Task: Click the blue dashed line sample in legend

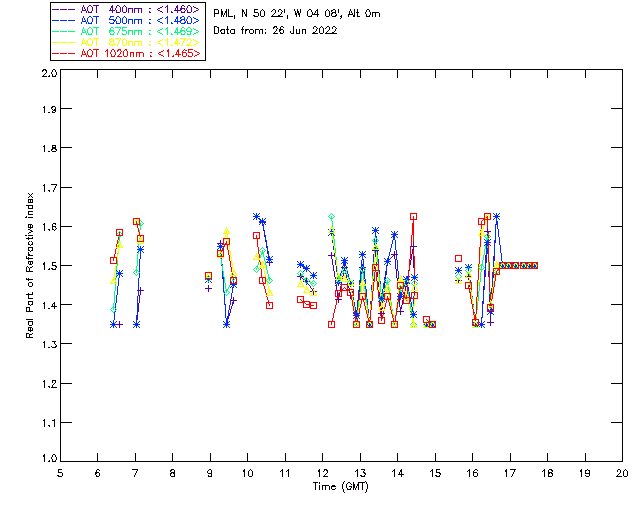Action: point(64,20)
